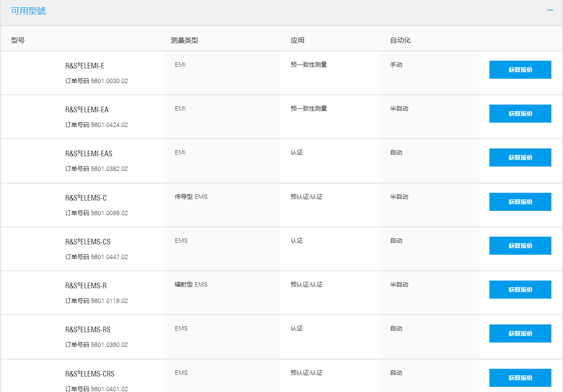Click the 自动化 column header

click(400, 40)
